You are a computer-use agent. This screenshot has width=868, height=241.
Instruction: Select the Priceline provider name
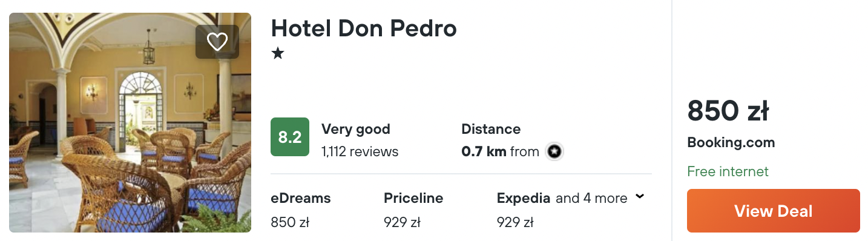pyautogui.click(x=413, y=198)
